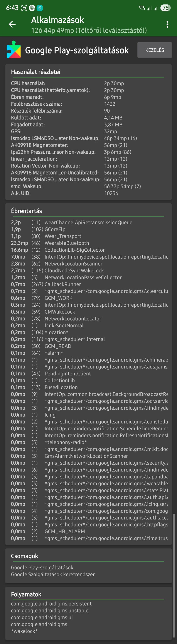177x644 pixels.
Task: Tap the NetworkLocationScanner entry with 2,8mp
Action: pyautogui.click(x=73, y=264)
